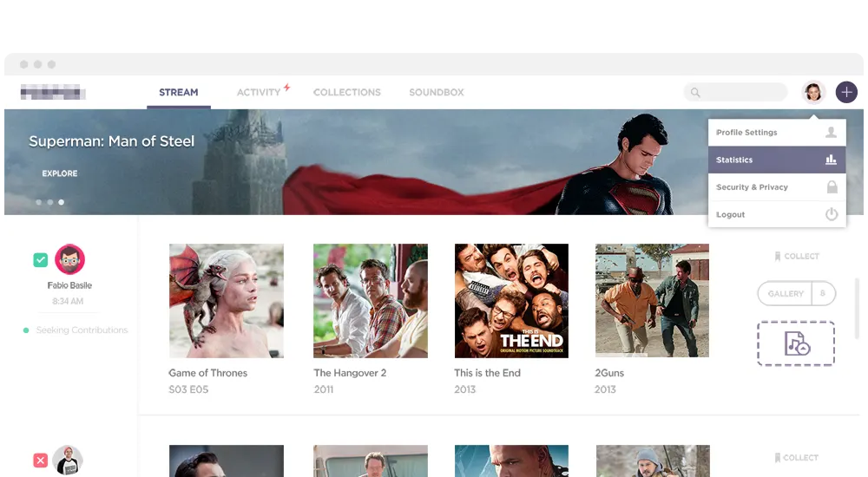This screenshot has height=477, width=868.
Task: Click the Seeking Contributions status
Action: coord(82,330)
